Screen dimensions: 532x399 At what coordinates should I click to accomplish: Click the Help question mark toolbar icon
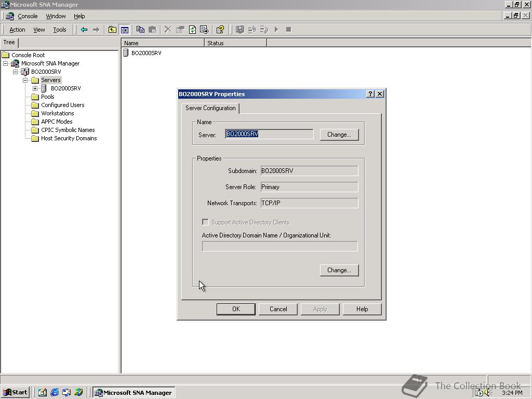click(220, 30)
